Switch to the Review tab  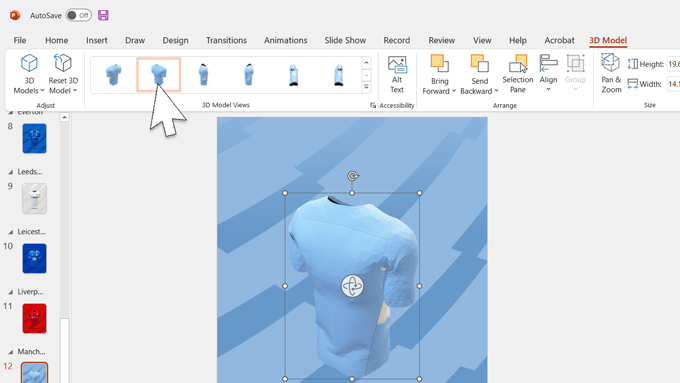pyautogui.click(x=441, y=40)
